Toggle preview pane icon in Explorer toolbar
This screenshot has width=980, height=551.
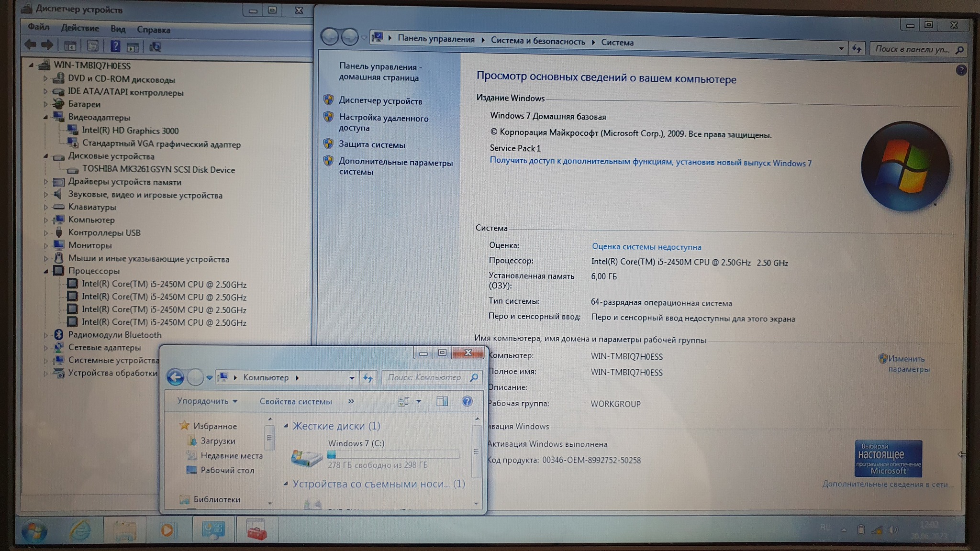[442, 401]
